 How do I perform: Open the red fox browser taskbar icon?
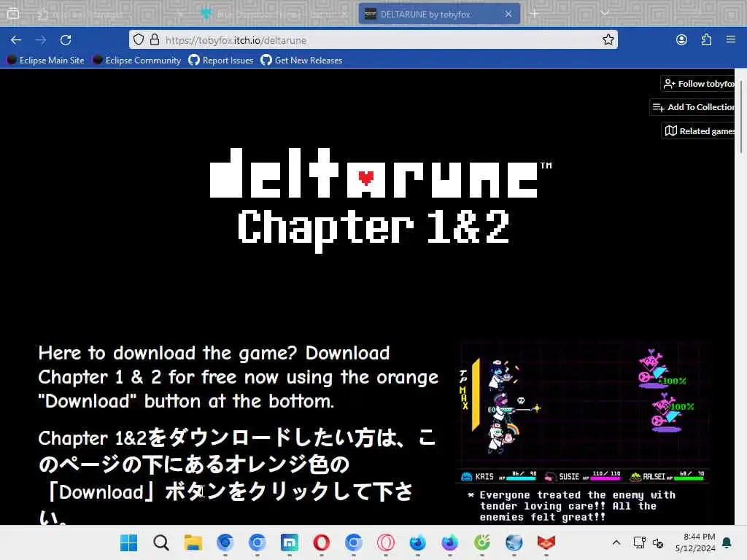point(546,542)
